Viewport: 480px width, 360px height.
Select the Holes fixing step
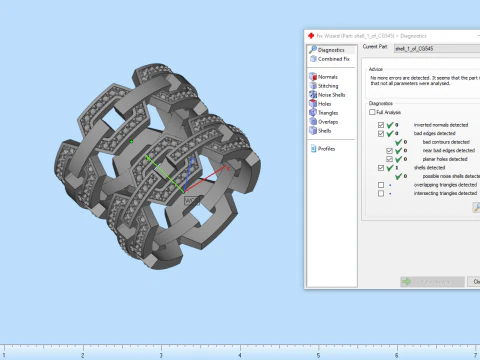(x=320, y=104)
